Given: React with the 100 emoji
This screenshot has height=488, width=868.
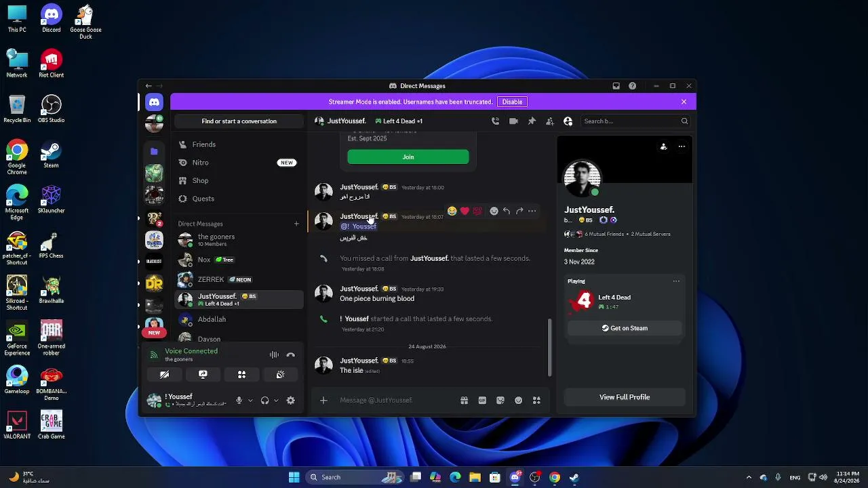Looking at the screenshot, I should (x=477, y=211).
